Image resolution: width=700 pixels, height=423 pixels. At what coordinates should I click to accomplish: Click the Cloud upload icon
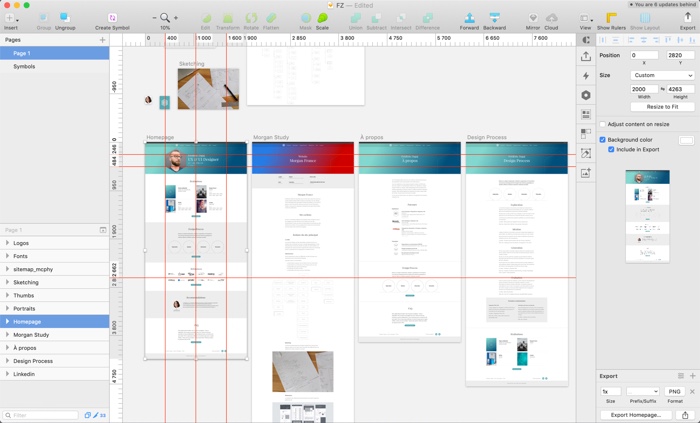click(551, 18)
